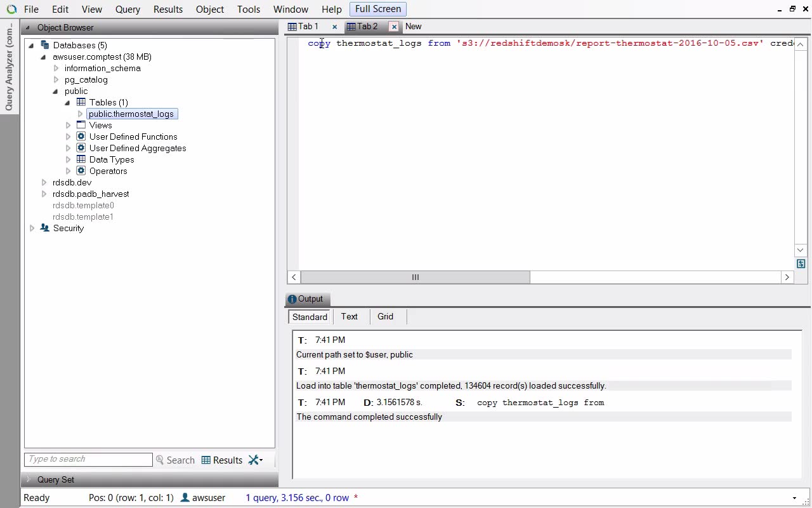Click the Results button in Object Browser
This screenshot has height=508, width=812.
coord(222,460)
